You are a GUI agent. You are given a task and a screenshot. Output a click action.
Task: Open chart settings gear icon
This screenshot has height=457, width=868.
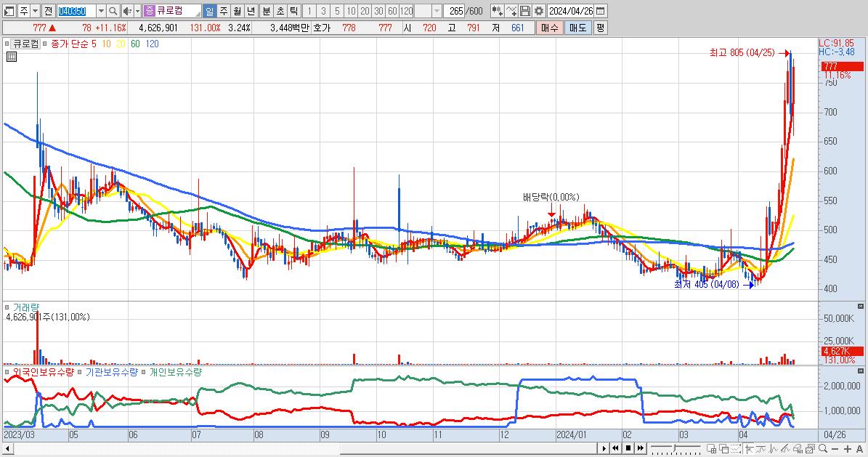(x=538, y=11)
